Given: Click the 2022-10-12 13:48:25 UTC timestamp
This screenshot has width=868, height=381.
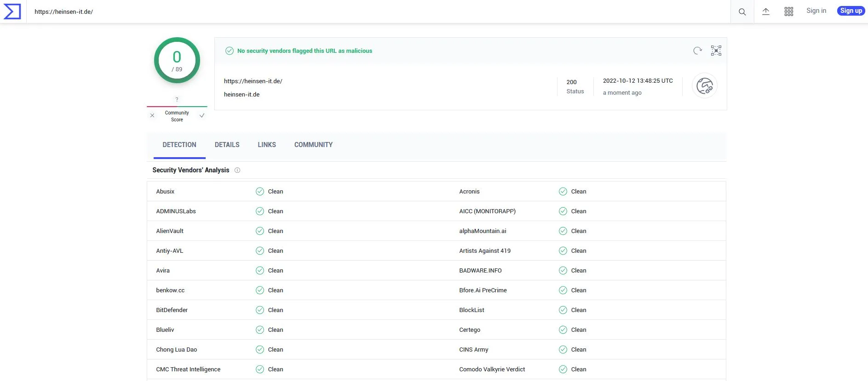Looking at the screenshot, I should [638, 81].
